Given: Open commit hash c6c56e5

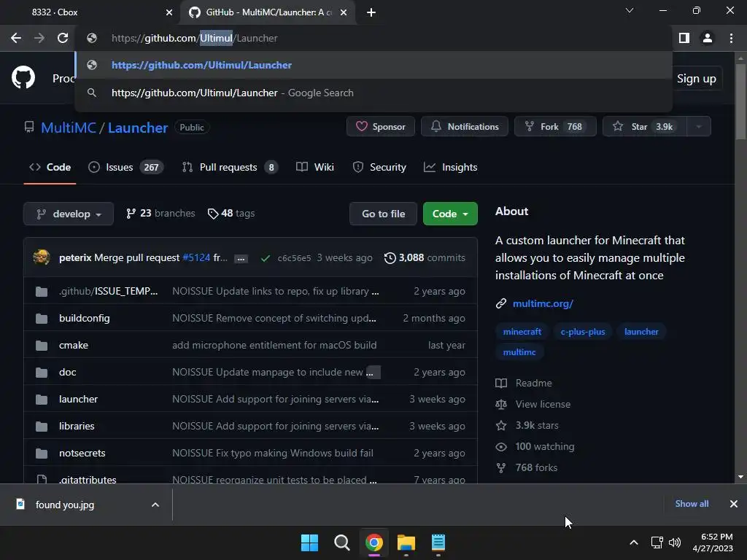Looking at the screenshot, I should 294,258.
